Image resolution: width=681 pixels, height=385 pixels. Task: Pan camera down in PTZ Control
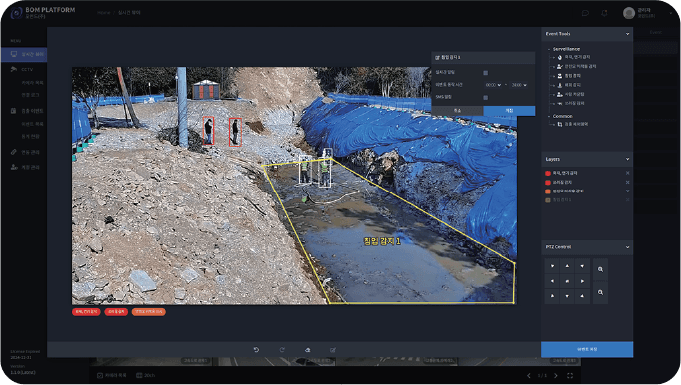click(567, 296)
